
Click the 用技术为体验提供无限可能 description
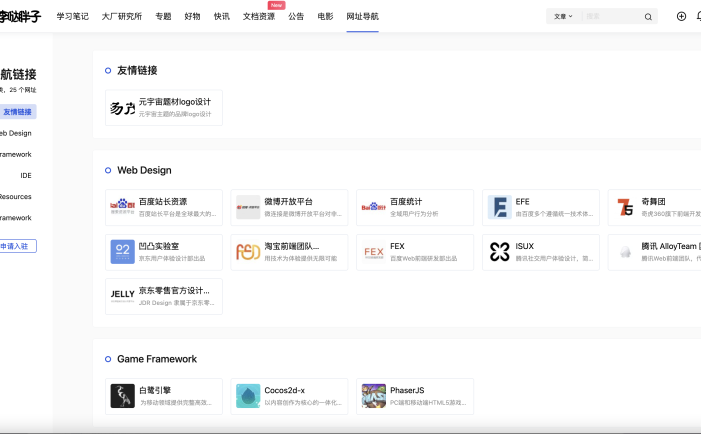pyautogui.click(x=300, y=258)
